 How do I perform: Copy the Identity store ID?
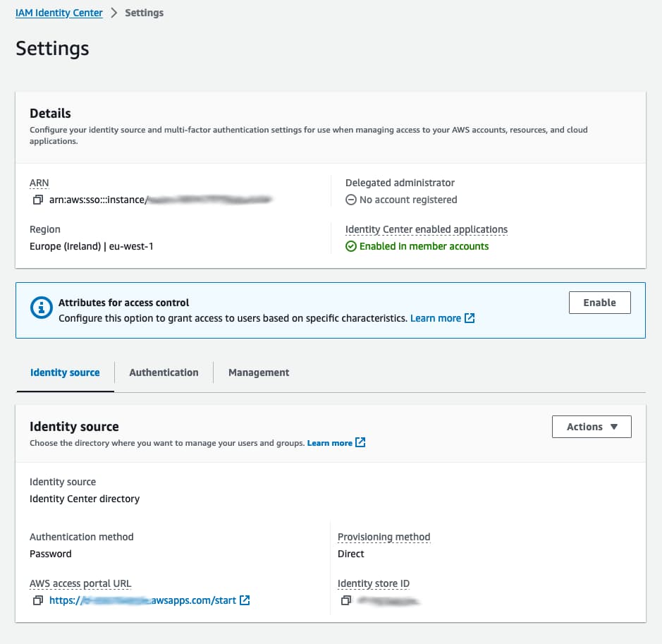coord(346,600)
